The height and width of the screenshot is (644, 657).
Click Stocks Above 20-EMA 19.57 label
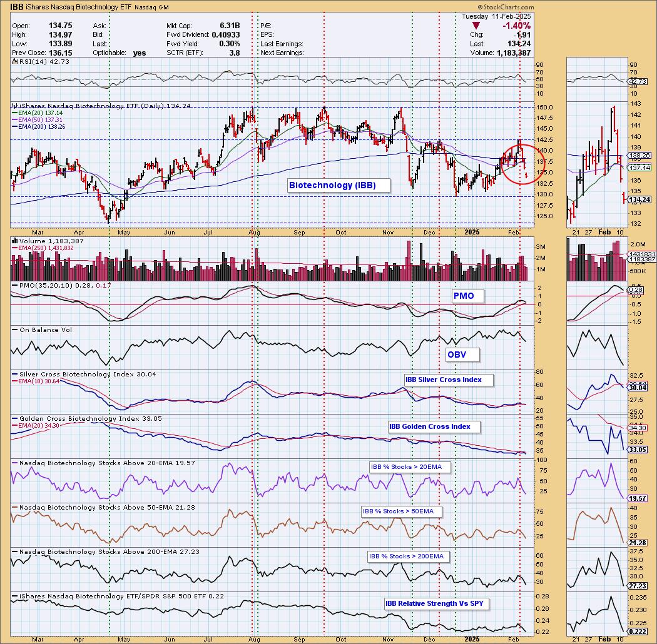pos(103,463)
